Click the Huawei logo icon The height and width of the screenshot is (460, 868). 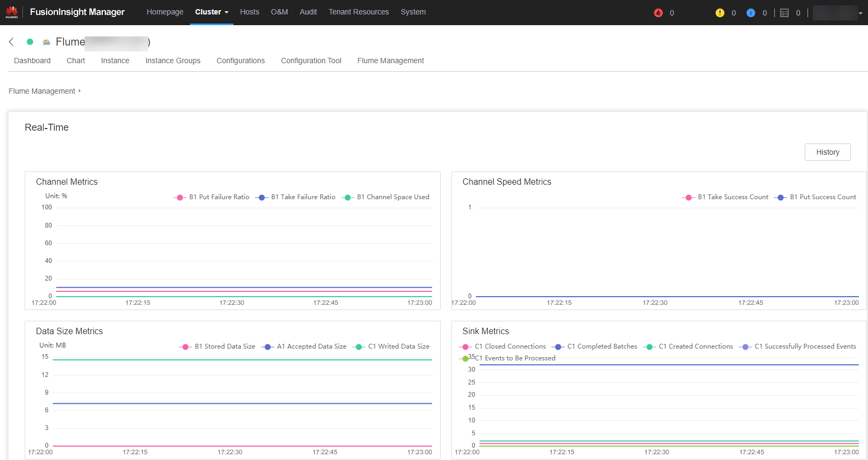click(x=12, y=12)
